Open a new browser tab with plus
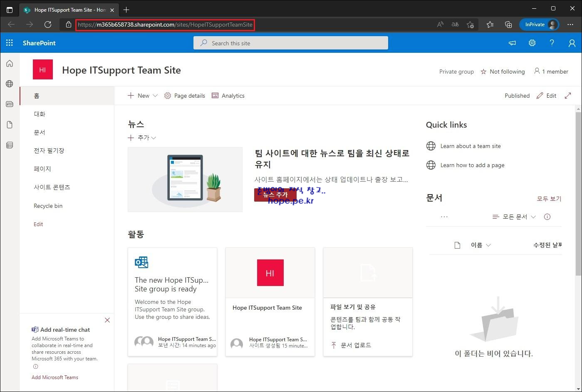 click(126, 10)
